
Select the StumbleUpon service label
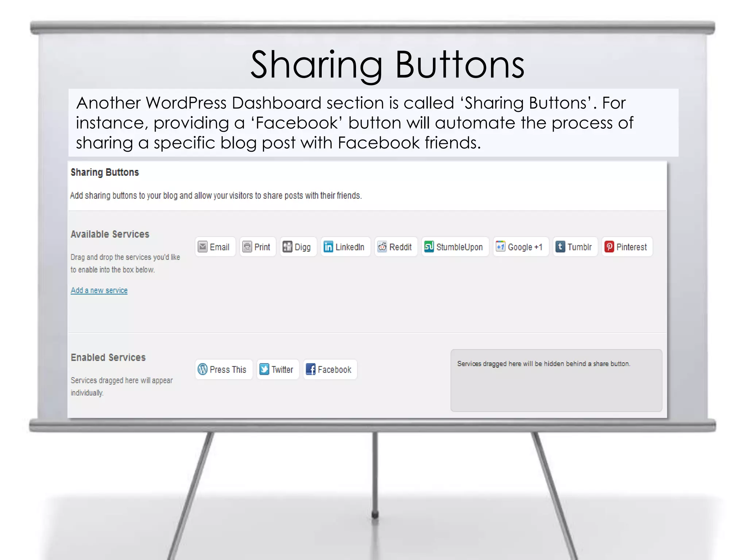(460, 247)
